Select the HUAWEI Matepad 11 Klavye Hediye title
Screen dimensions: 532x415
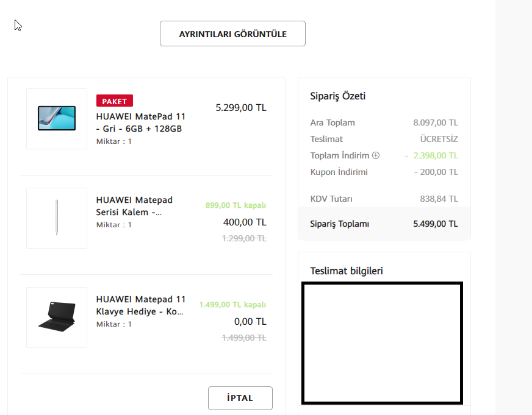141,305
